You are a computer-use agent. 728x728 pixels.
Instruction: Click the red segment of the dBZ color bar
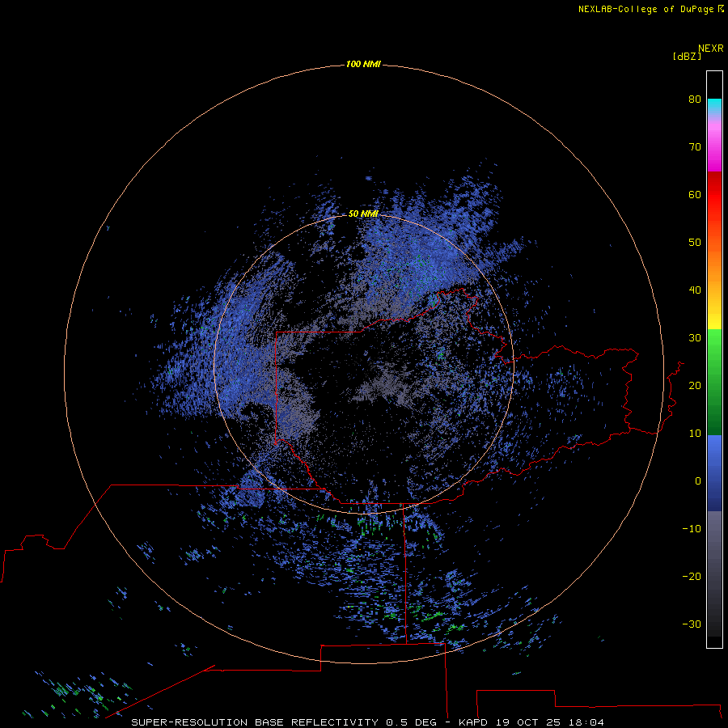(x=714, y=195)
